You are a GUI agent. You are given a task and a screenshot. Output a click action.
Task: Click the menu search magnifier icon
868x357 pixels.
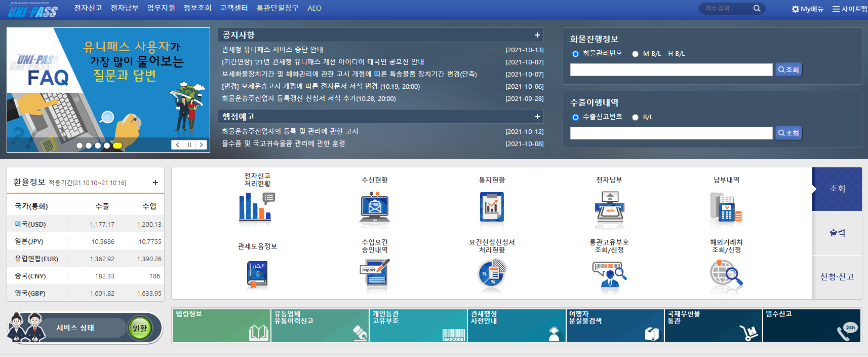pyautogui.click(x=757, y=8)
